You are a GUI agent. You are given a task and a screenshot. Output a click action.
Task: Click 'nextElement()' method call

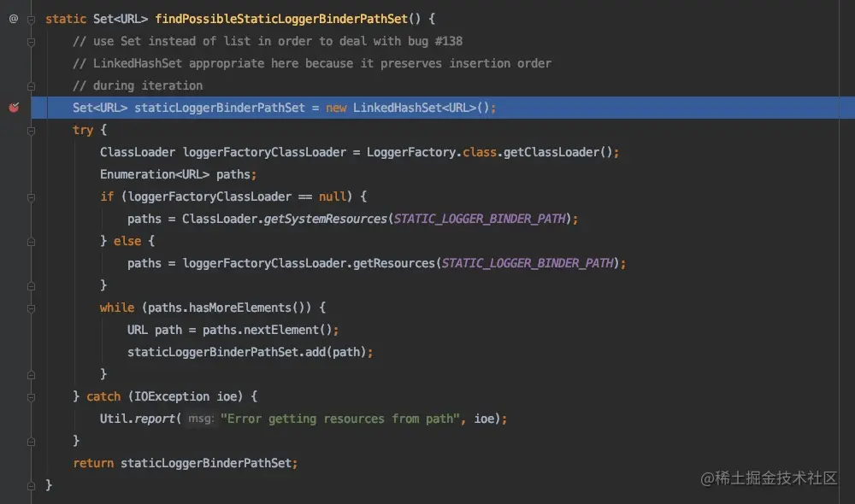[x=287, y=330]
